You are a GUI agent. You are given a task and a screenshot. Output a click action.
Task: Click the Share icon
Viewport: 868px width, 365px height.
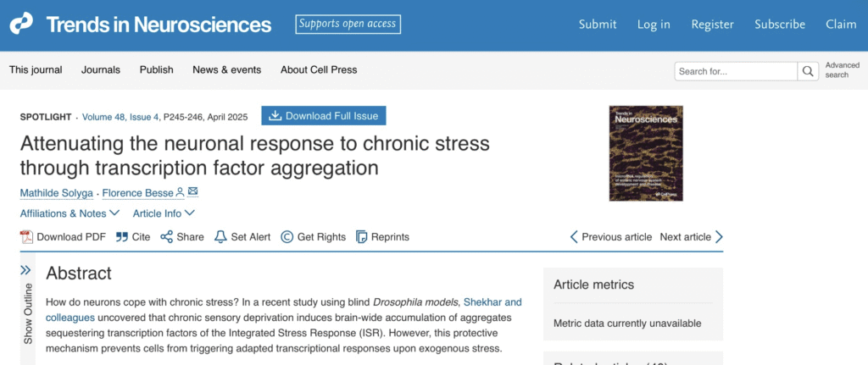(x=167, y=236)
